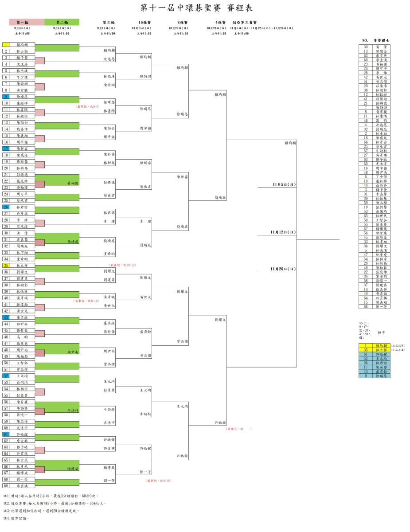The width and height of the screenshot is (410, 532).
Task: Click footnote 註1 about 2小時 time limit
Action: (x=51, y=496)
